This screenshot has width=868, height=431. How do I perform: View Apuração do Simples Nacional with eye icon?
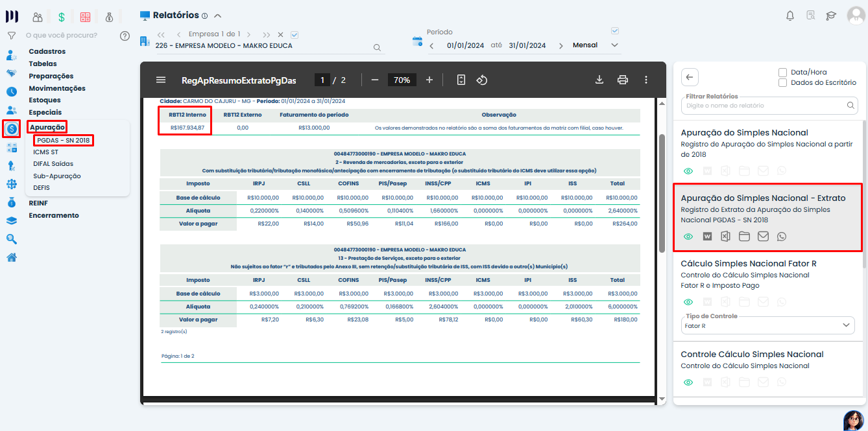(688, 171)
